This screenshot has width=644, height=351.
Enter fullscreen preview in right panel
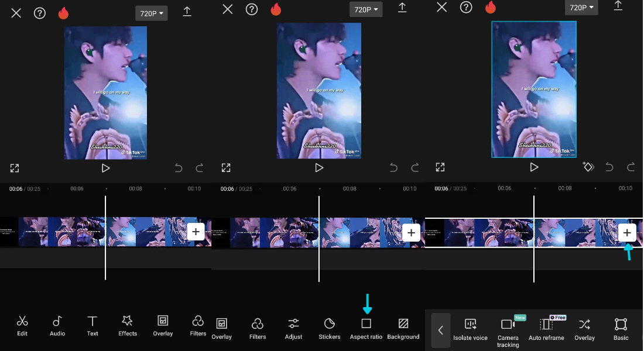(x=440, y=167)
